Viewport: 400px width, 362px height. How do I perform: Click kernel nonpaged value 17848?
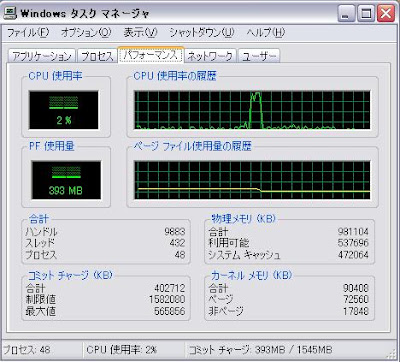[x=356, y=311]
